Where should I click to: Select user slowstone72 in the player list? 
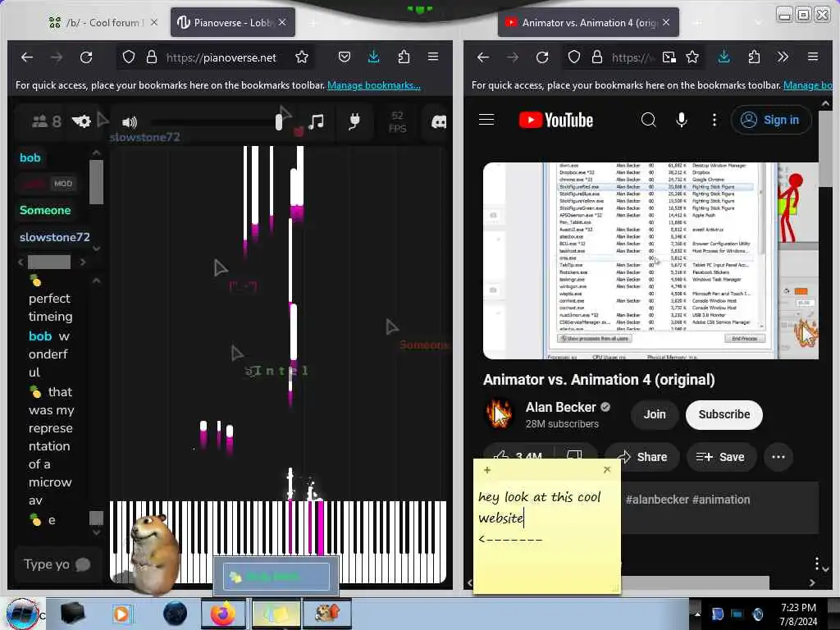click(55, 237)
